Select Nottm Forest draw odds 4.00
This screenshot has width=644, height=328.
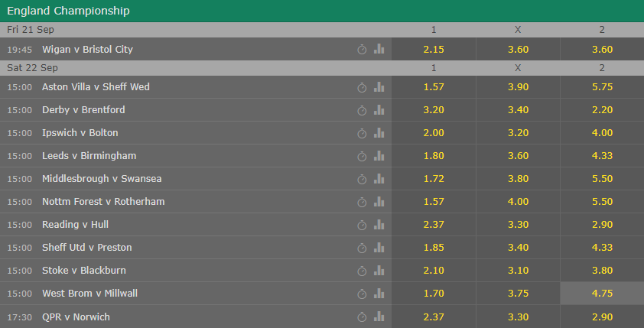[518, 202]
